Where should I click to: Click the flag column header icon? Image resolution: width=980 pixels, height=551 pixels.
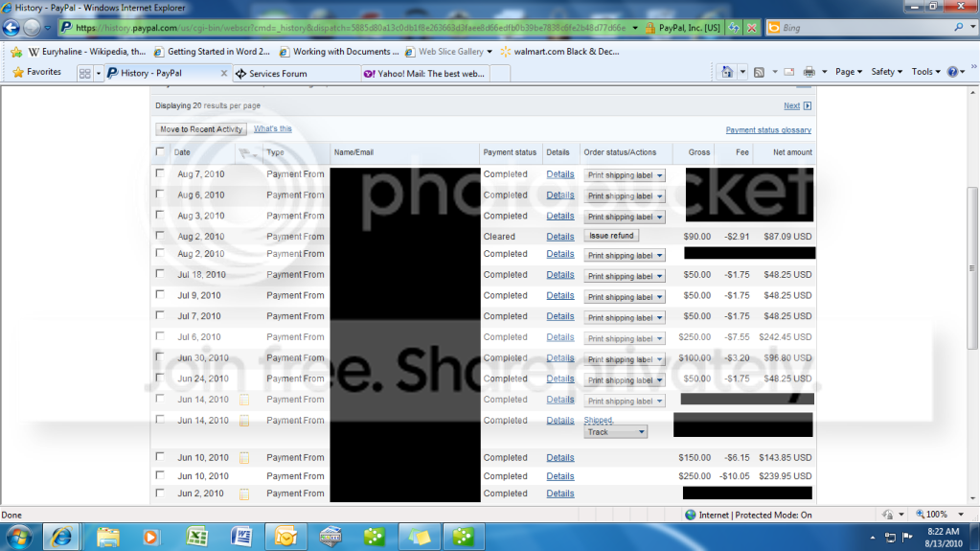tap(248, 152)
